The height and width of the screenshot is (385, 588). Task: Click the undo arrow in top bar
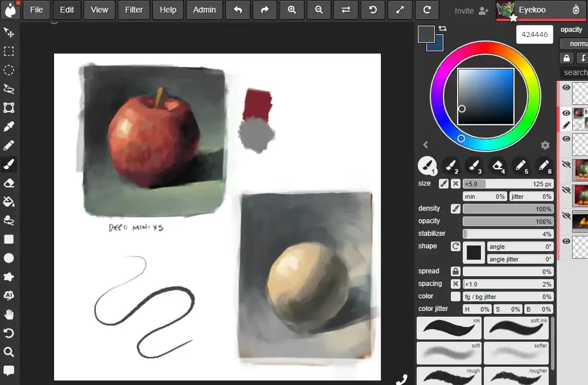(238, 10)
